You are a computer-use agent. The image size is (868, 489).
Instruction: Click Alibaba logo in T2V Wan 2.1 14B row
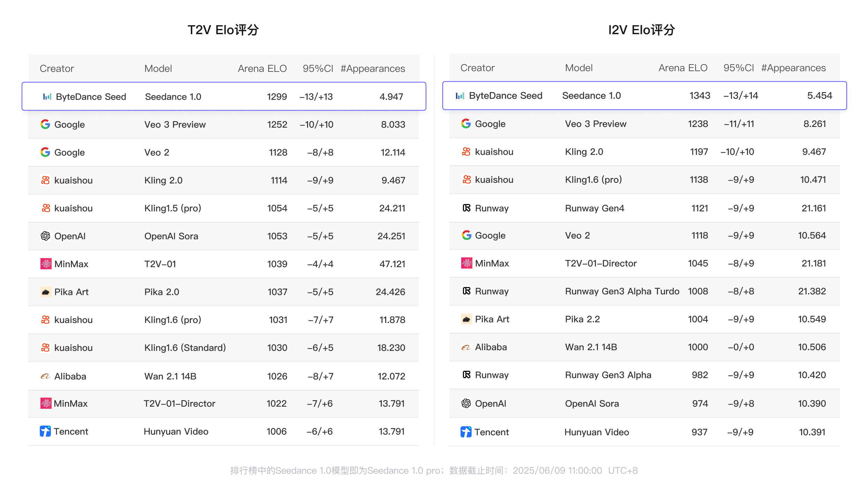(45, 376)
